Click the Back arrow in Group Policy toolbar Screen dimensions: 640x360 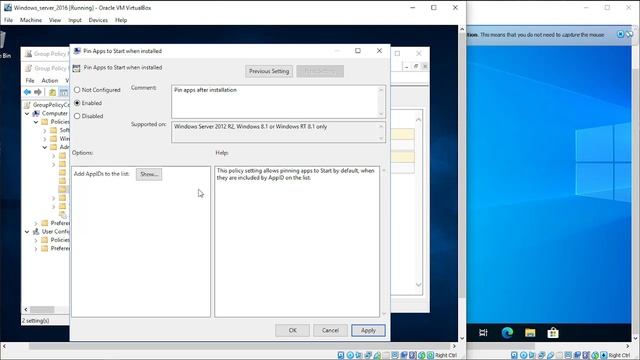pyautogui.click(x=27, y=92)
